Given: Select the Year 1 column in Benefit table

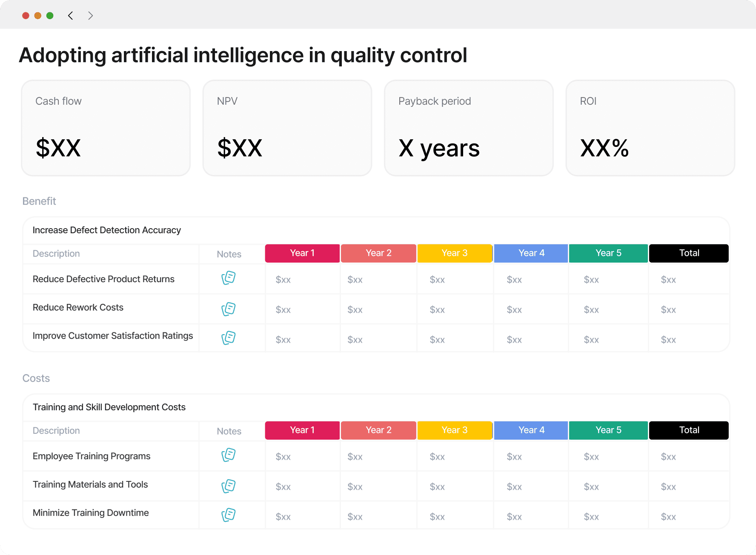Looking at the screenshot, I should click(x=302, y=253).
